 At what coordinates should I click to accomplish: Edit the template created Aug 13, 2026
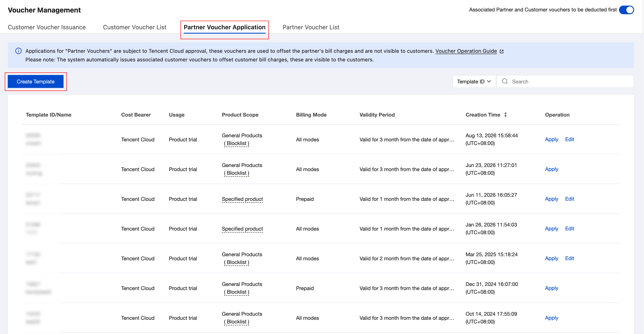coord(569,139)
